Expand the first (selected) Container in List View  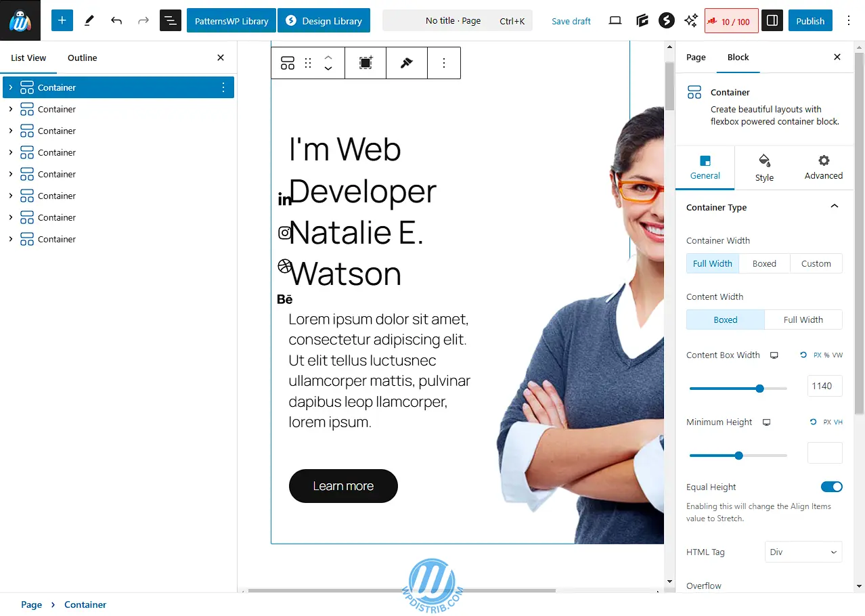pyautogui.click(x=11, y=87)
